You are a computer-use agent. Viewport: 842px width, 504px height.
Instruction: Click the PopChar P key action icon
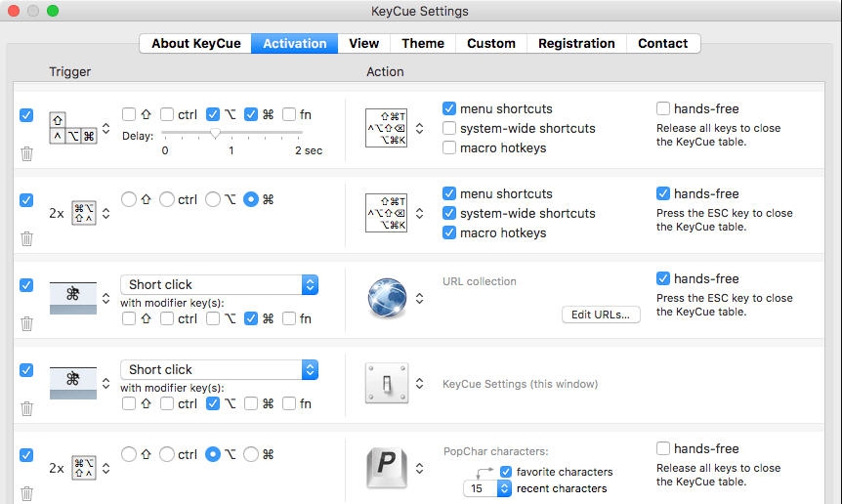(x=387, y=468)
